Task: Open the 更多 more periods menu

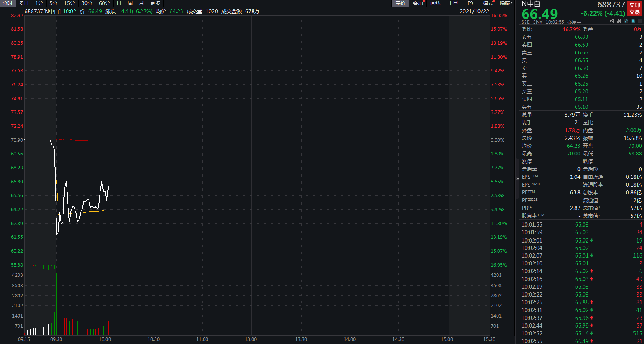Action: 155,3
